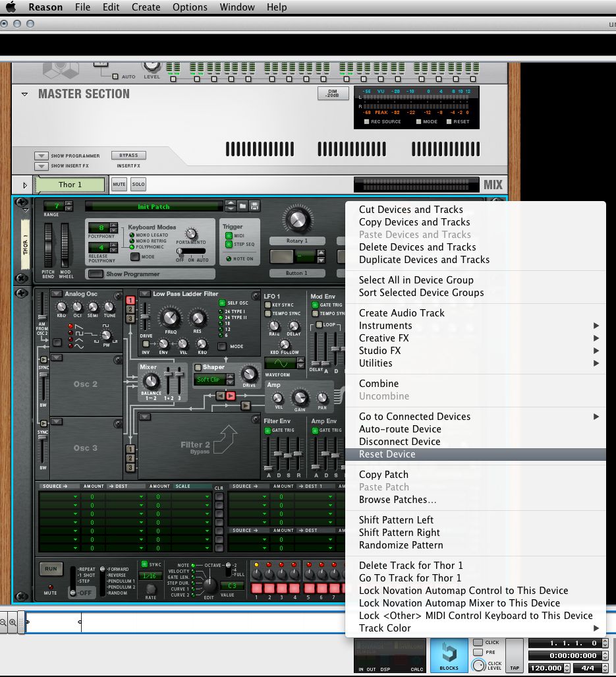This screenshot has width=616, height=677.
Task: Expand the Thor 1 mix channel triangle
Action: [x=24, y=185]
